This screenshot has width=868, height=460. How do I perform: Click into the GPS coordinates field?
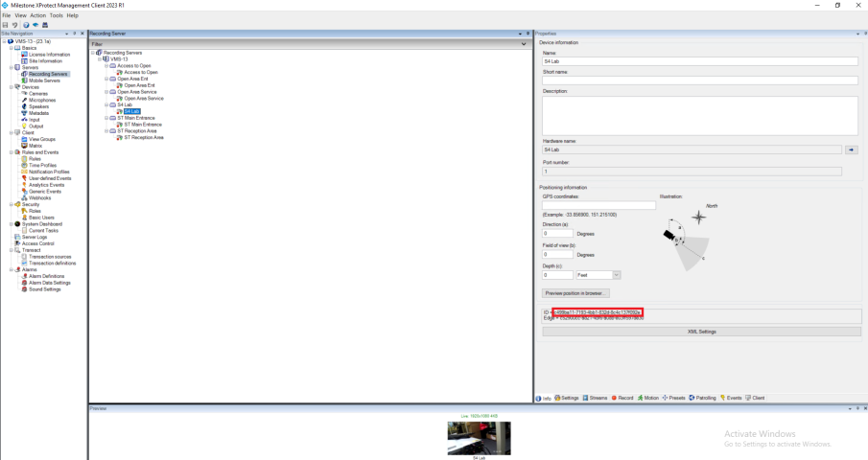598,205
